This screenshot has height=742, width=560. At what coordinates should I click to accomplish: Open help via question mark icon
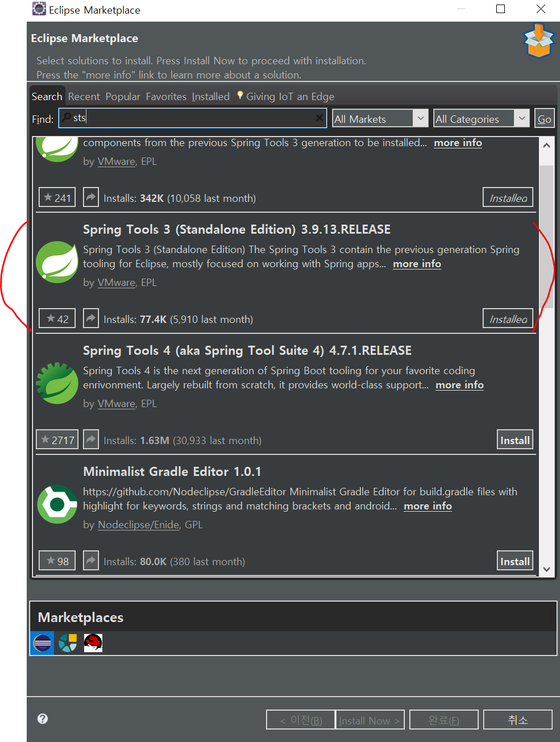pyautogui.click(x=43, y=719)
